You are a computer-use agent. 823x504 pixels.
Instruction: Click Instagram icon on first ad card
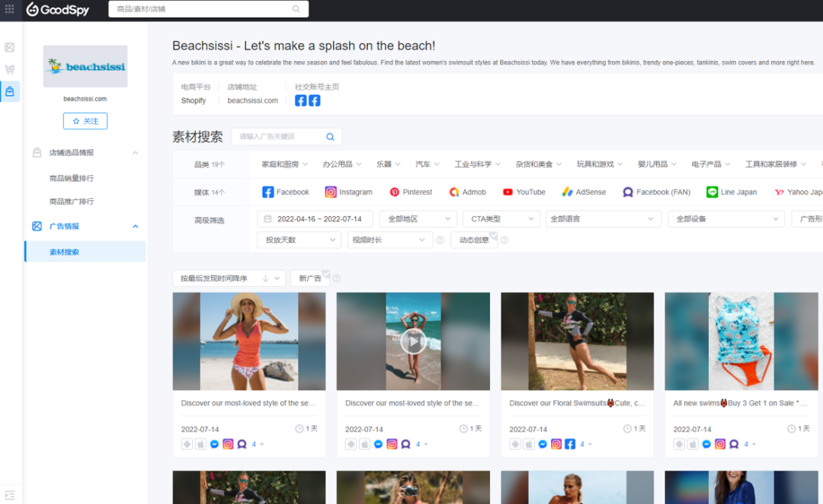[228, 444]
